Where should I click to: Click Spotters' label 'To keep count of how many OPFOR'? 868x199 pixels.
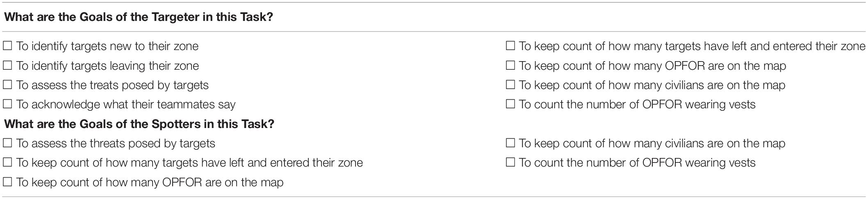(150, 183)
